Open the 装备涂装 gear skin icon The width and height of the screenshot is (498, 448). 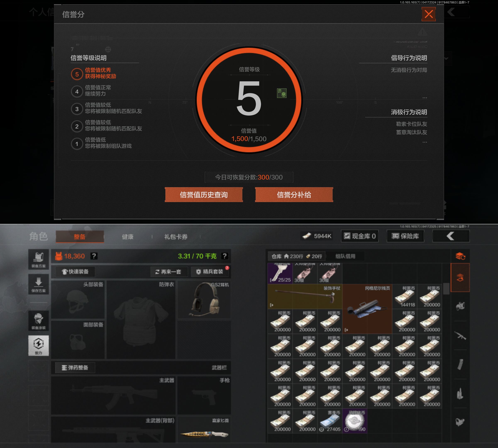click(x=38, y=321)
